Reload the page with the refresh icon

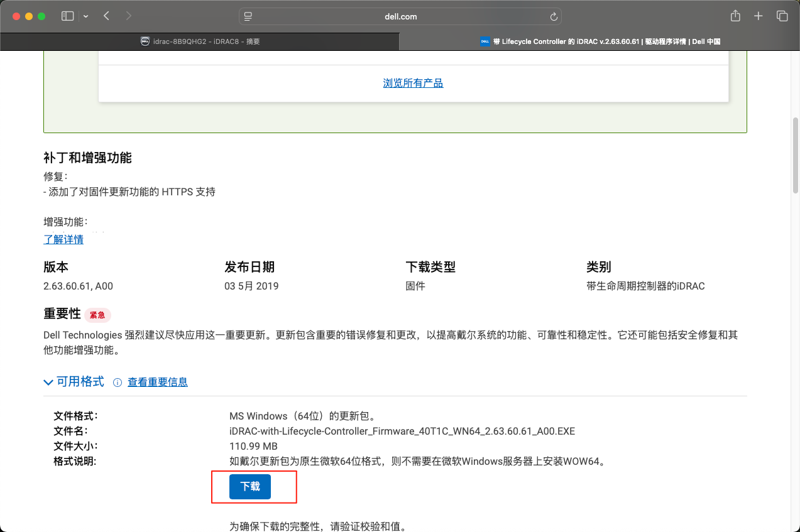pyautogui.click(x=554, y=17)
